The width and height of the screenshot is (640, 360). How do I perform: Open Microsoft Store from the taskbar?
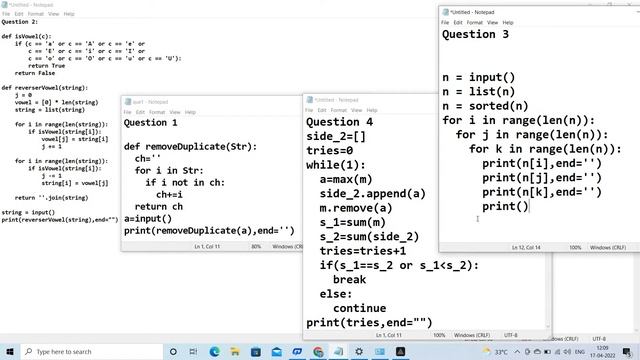256,351
